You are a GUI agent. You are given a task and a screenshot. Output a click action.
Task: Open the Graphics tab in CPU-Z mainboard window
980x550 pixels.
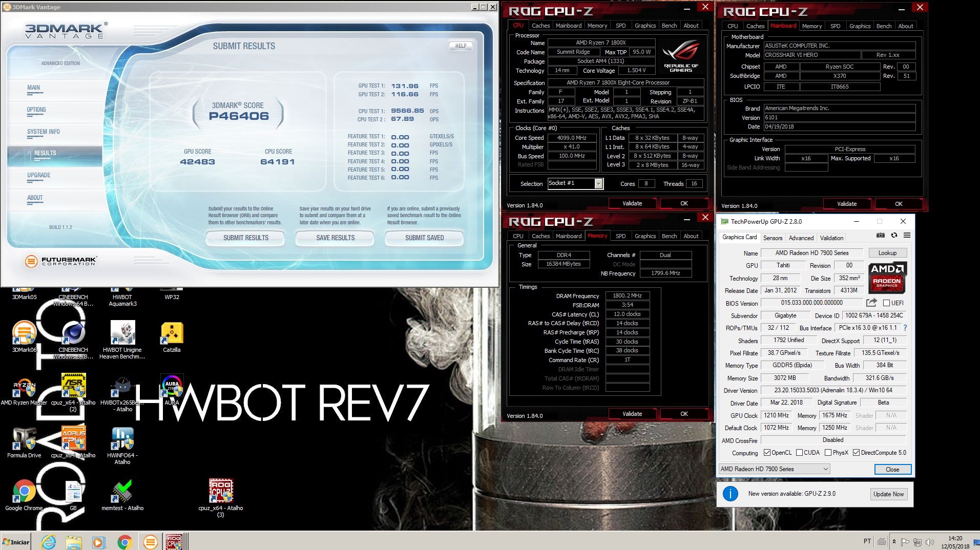tap(860, 26)
